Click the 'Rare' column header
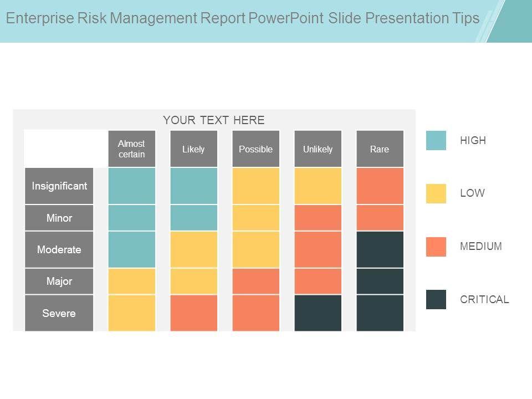The image size is (532, 399). 380,149
